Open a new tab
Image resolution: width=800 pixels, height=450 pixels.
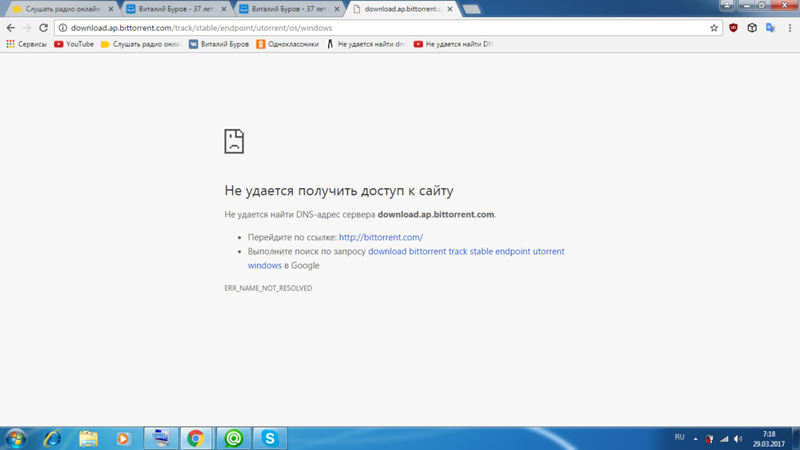471,9
